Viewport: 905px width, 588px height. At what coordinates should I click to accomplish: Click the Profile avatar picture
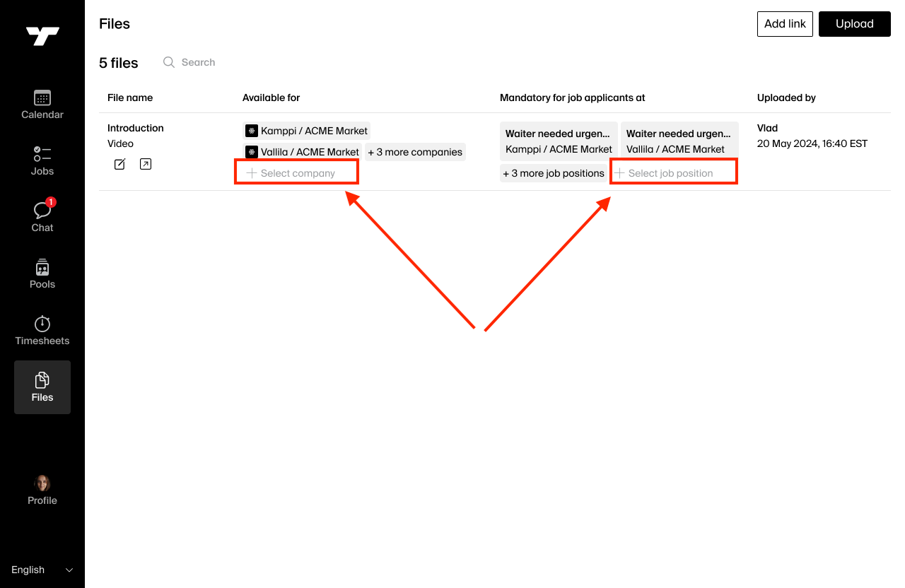42,483
